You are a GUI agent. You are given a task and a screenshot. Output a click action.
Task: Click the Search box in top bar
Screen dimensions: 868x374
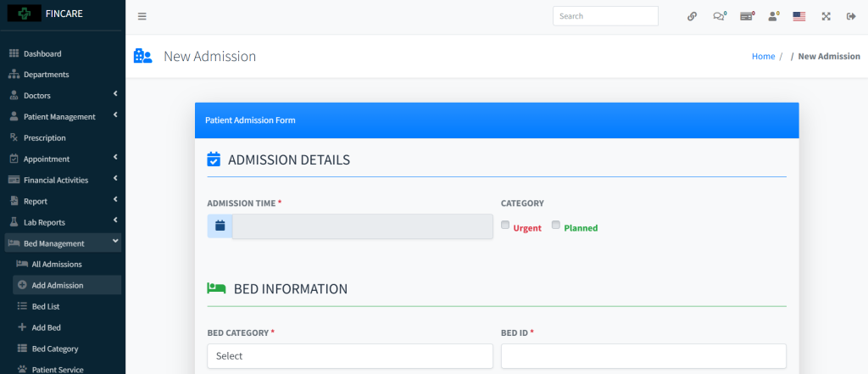(x=605, y=16)
